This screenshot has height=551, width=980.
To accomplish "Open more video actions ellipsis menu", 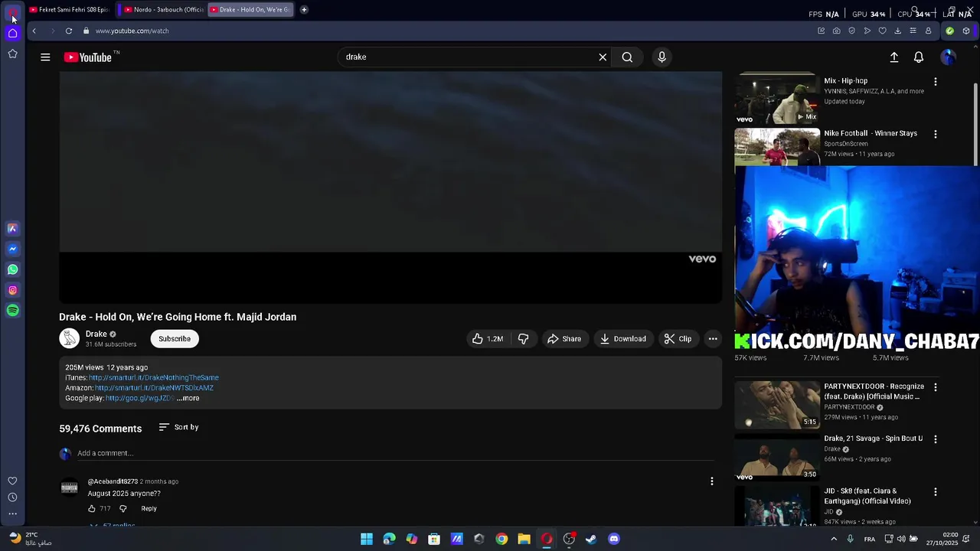I will click(x=713, y=339).
